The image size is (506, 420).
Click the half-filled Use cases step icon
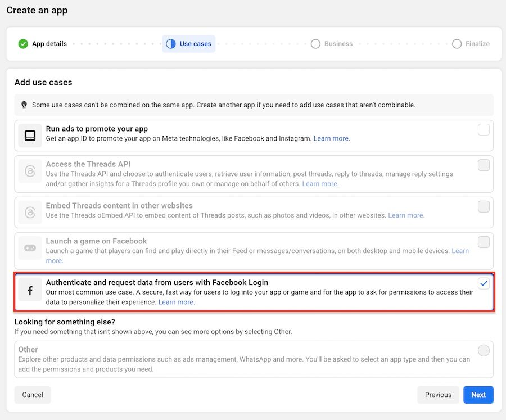coord(171,44)
